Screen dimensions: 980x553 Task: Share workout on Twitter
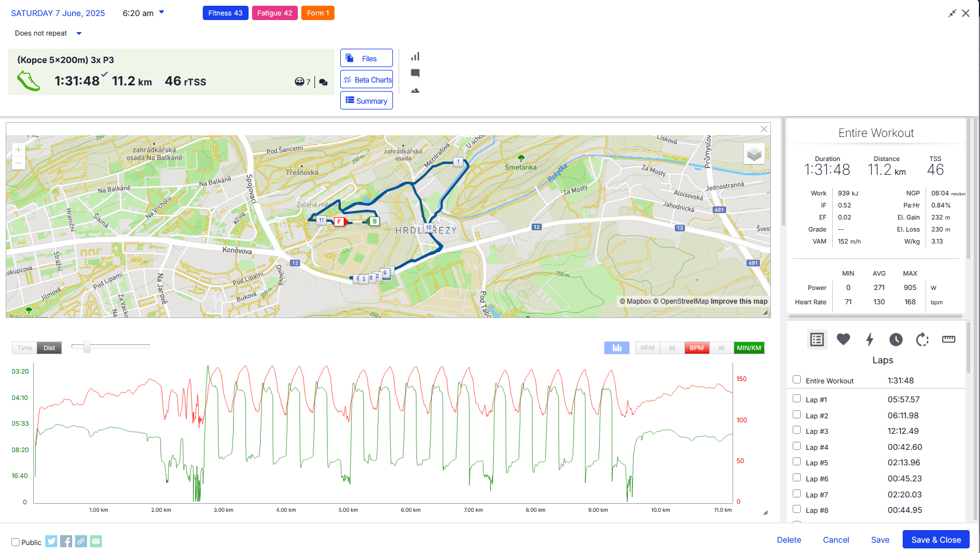[52, 541]
